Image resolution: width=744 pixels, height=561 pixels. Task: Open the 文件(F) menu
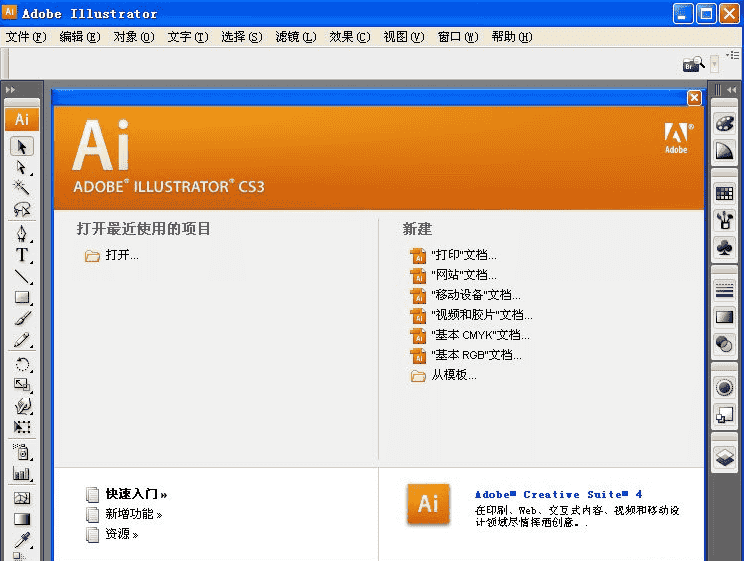coord(26,37)
